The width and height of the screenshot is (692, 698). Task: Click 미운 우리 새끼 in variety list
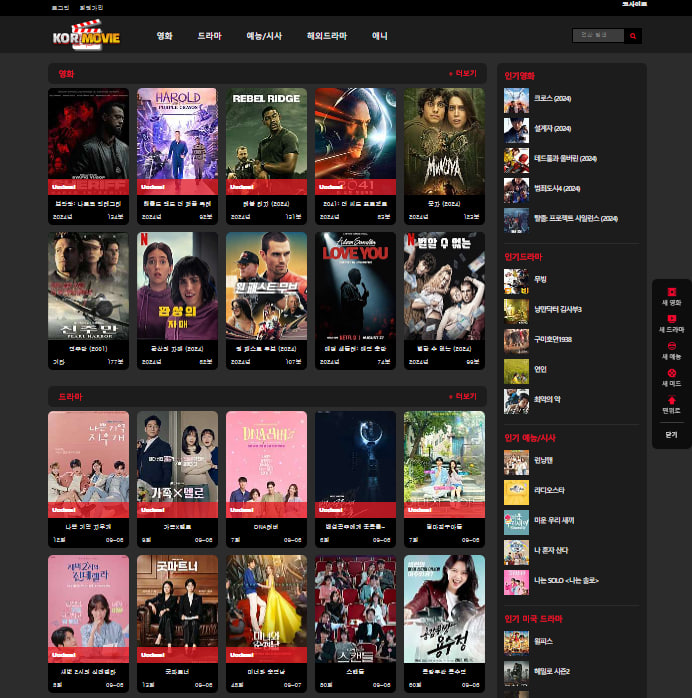click(x=554, y=520)
